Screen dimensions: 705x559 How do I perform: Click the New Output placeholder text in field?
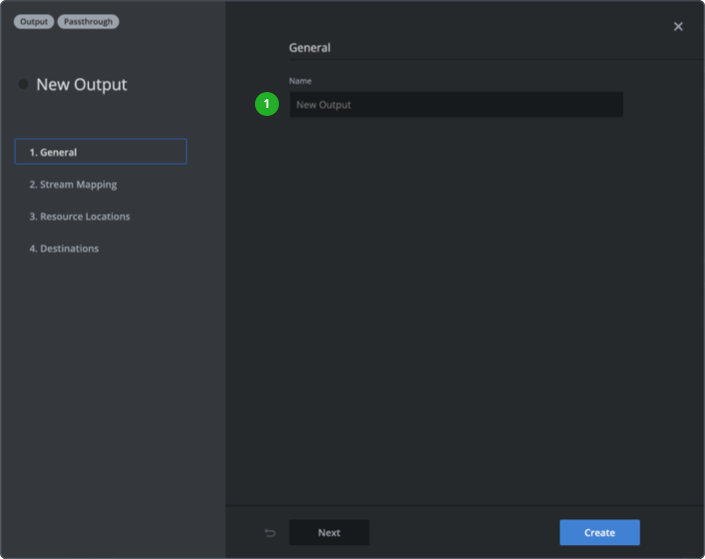click(x=324, y=105)
